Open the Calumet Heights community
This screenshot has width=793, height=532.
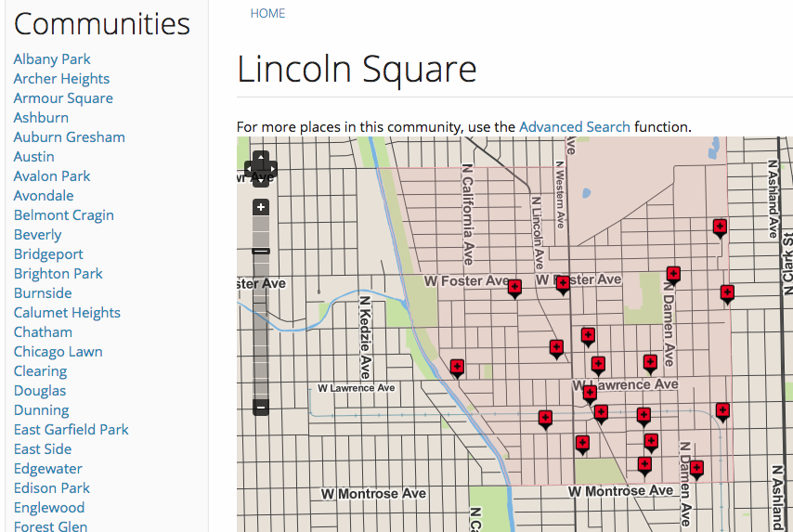(67, 313)
